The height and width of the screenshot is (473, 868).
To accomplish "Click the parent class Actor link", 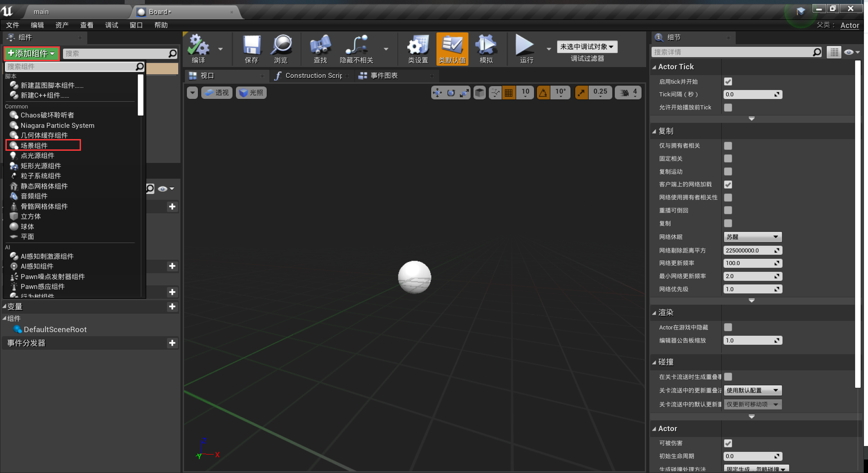I will [850, 25].
